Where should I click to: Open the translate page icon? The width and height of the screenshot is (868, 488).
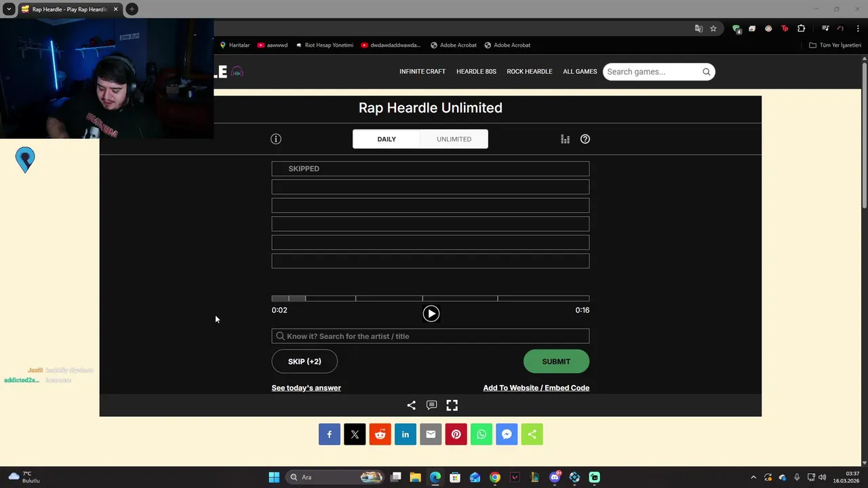coord(698,28)
